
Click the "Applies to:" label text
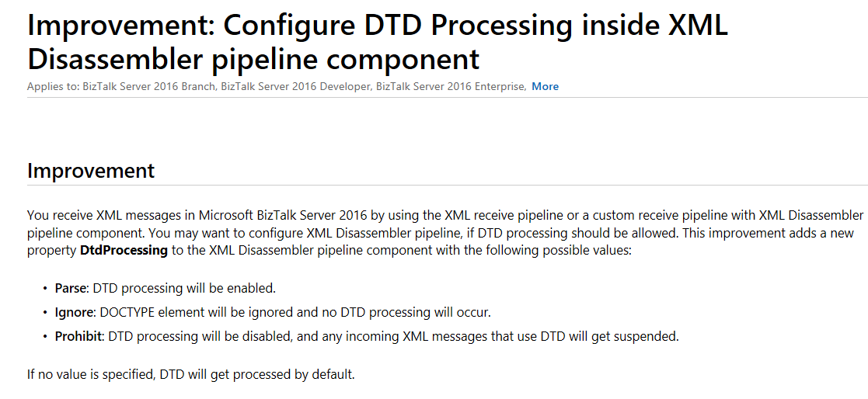point(53,86)
